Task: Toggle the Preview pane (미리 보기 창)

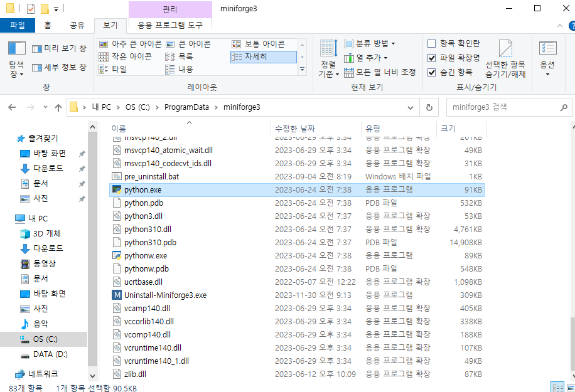Action: (59, 48)
